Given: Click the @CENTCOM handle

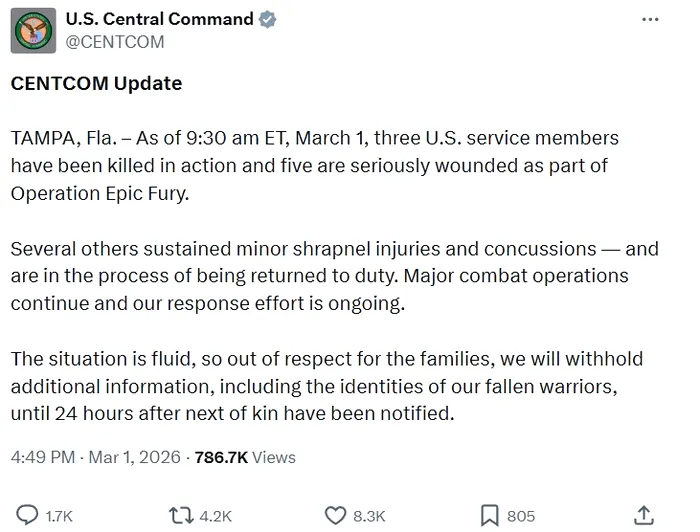Looking at the screenshot, I should (x=114, y=42).
